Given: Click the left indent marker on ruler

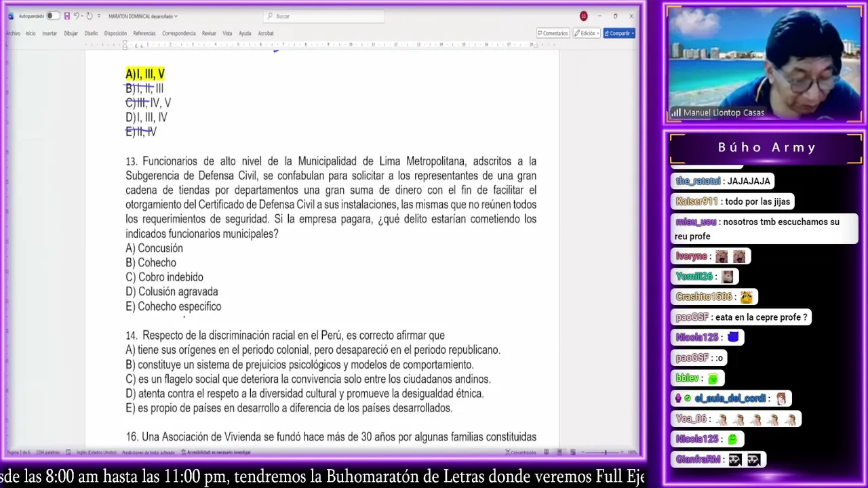Looking at the screenshot, I should pos(125,45).
